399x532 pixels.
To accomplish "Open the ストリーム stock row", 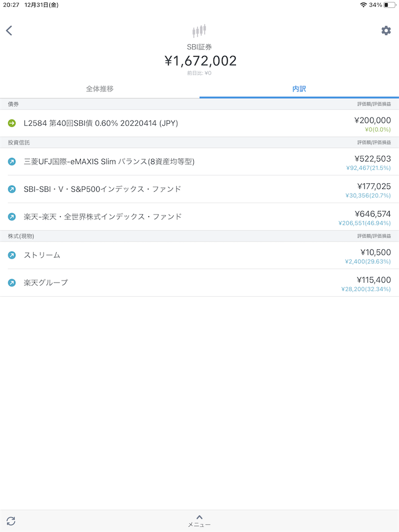I will point(199,255).
